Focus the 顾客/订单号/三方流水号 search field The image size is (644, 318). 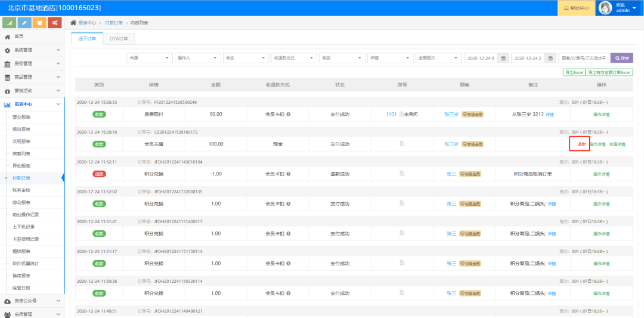583,58
